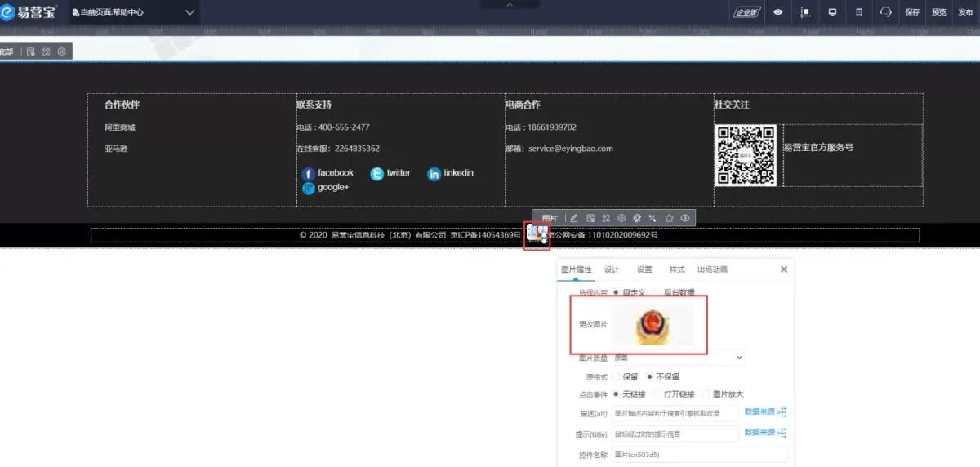Screen dimensions: 980x467
Task: Click the palette style icon in image toolbar
Action: 637,218
